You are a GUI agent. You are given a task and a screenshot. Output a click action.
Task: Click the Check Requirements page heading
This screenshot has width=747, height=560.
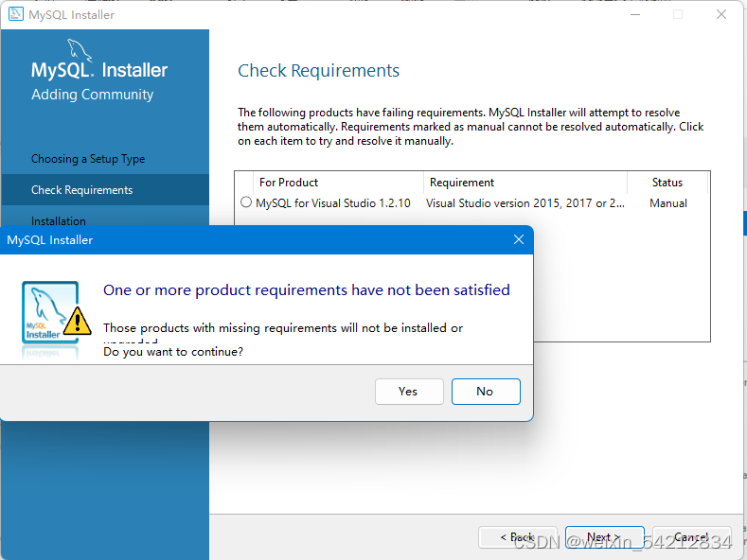coord(318,71)
